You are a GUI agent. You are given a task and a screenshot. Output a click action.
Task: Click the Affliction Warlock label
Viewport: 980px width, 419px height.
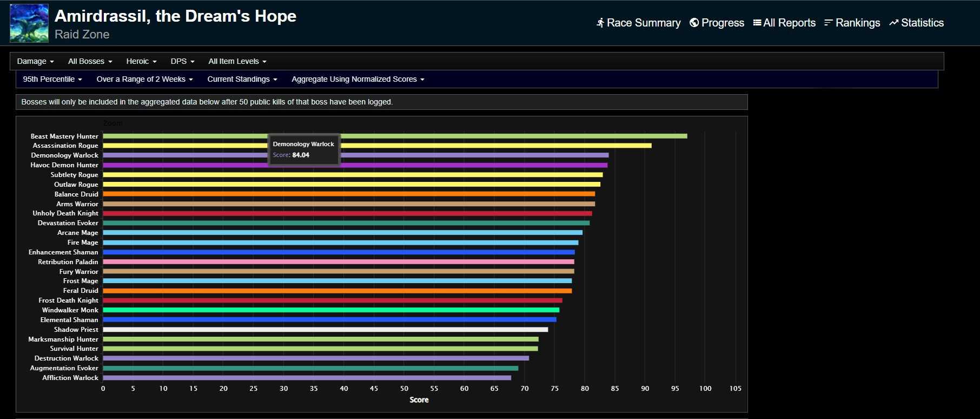[x=70, y=378]
